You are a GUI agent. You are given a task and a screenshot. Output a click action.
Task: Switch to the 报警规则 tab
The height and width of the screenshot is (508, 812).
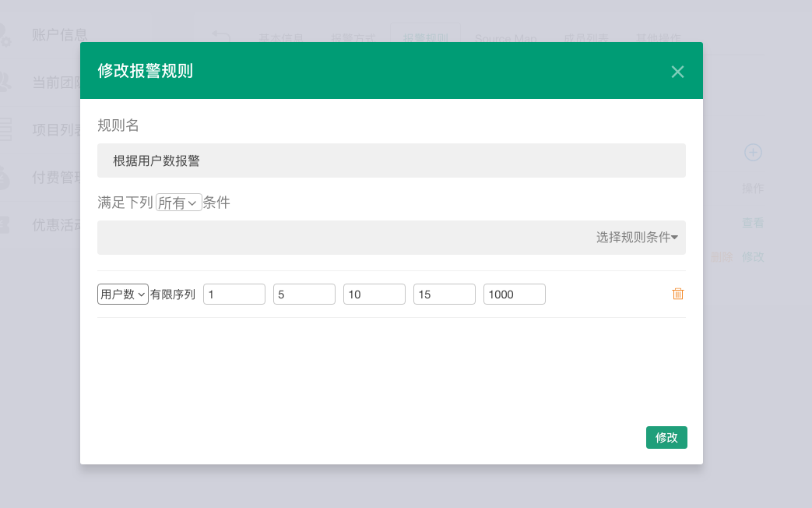pyautogui.click(x=426, y=37)
